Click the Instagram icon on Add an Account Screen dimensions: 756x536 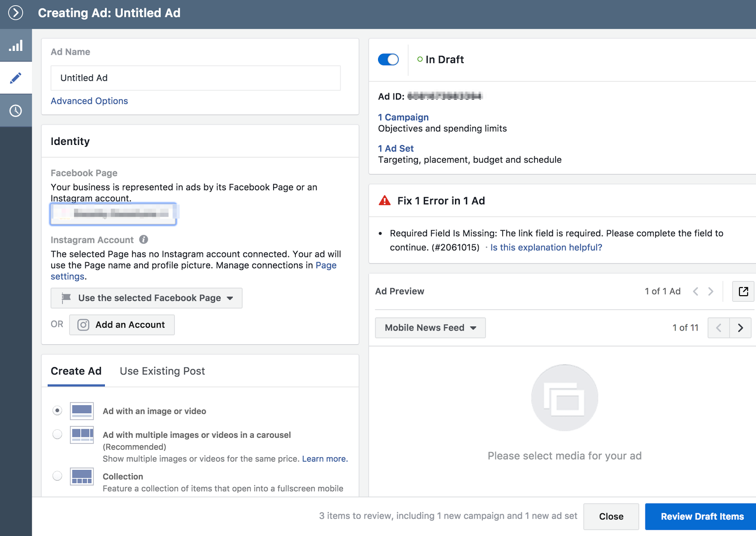[83, 325]
